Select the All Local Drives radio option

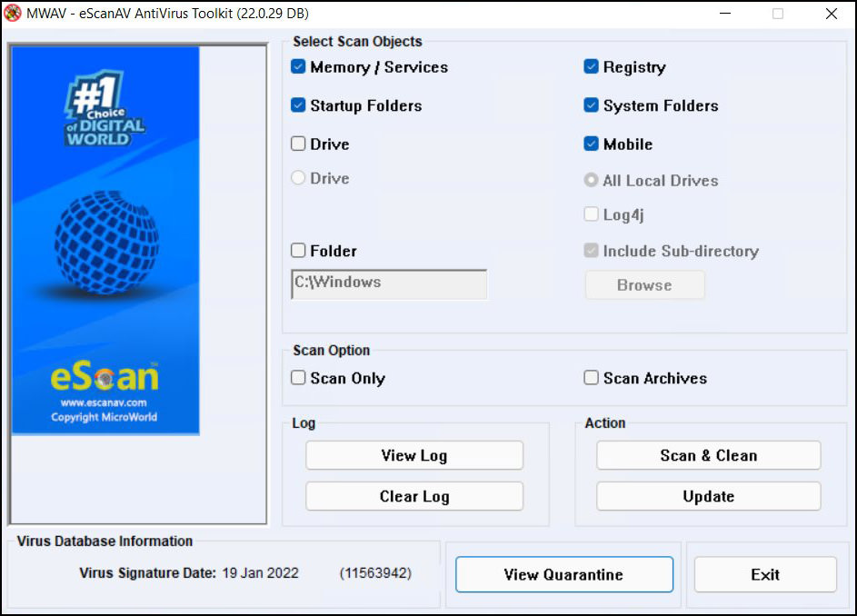click(591, 180)
